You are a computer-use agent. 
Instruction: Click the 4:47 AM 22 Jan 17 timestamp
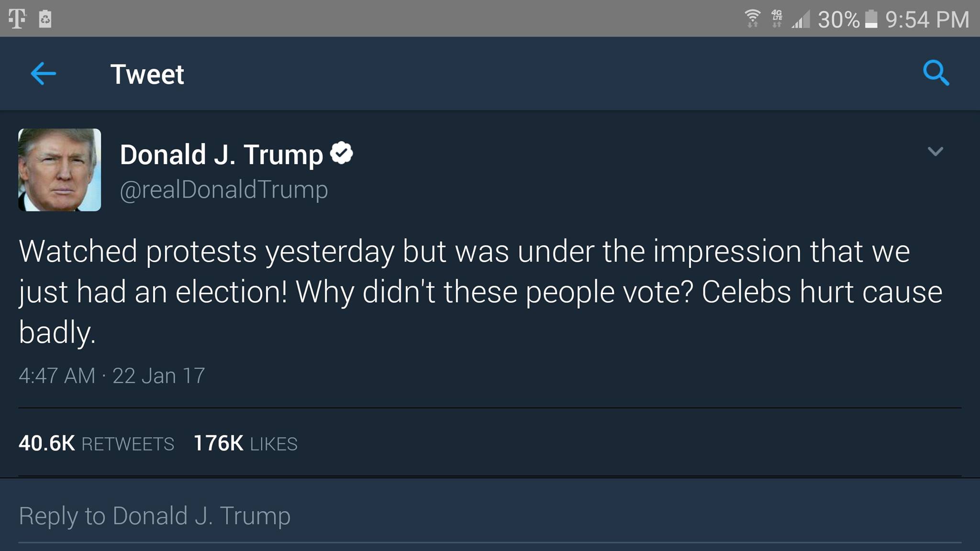[x=111, y=375]
